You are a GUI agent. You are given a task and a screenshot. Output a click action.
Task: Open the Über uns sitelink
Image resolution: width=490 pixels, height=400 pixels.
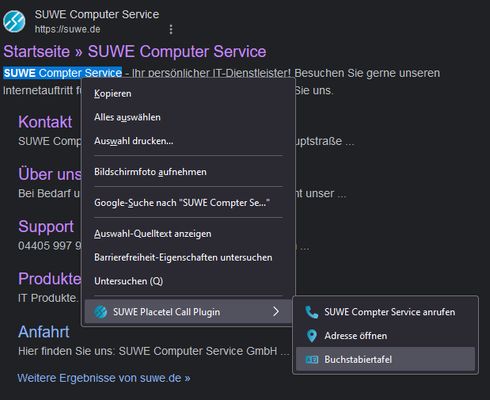[50, 174]
